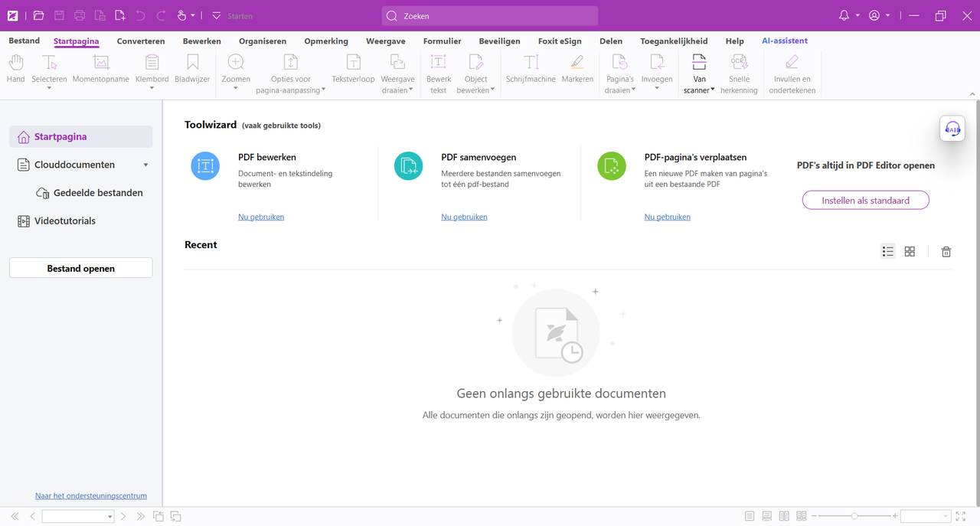
Task: Click Instellen als standaard button
Action: point(866,201)
